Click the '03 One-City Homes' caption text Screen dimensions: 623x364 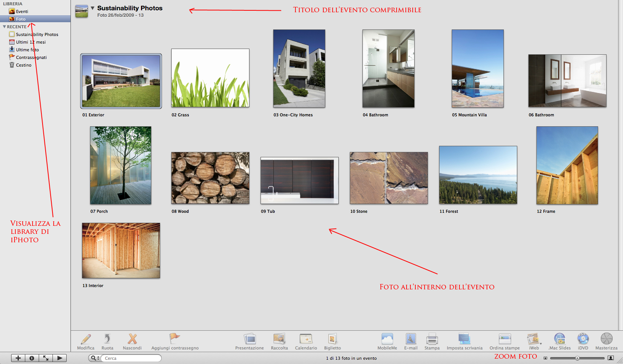click(x=293, y=115)
